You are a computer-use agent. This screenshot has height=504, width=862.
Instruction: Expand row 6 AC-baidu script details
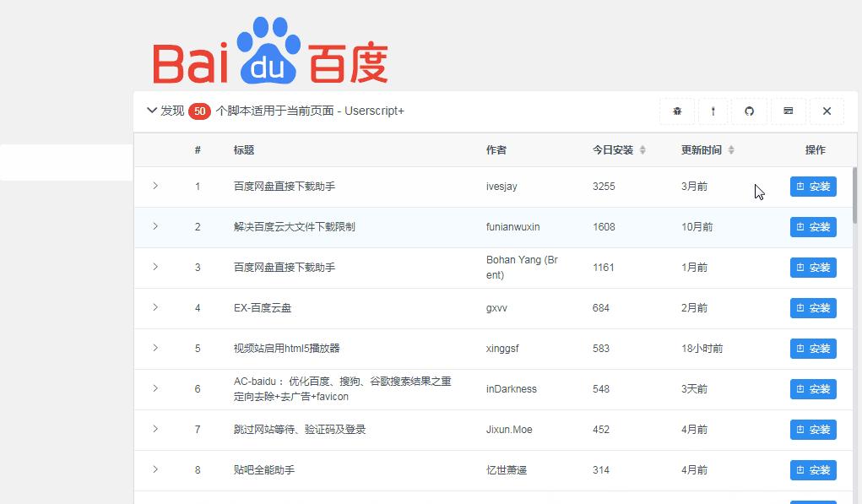[x=155, y=388]
